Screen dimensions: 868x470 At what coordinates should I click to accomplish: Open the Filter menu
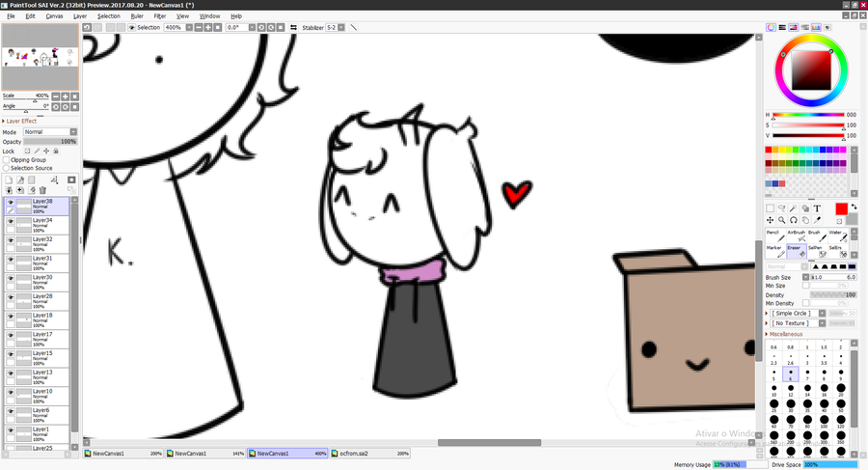point(160,16)
